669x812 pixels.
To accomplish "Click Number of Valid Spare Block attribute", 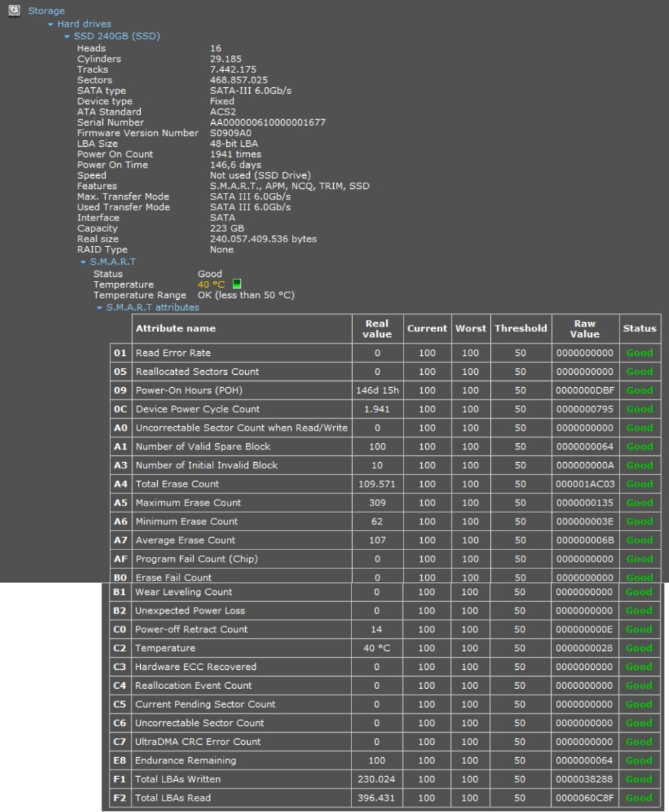I will tap(203, 447).
